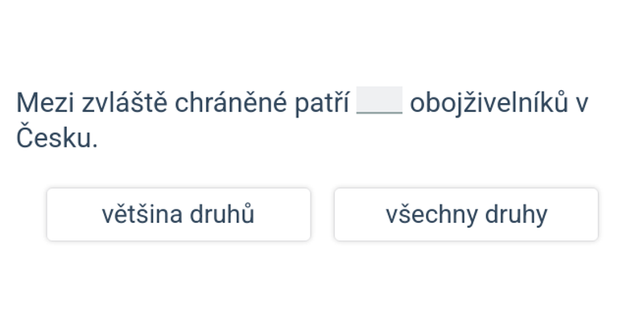The width and height of the screenshot is (644, 322).
Task: Tap the grey underlined gap before "obojživelníků"
Action: point(379,101)
